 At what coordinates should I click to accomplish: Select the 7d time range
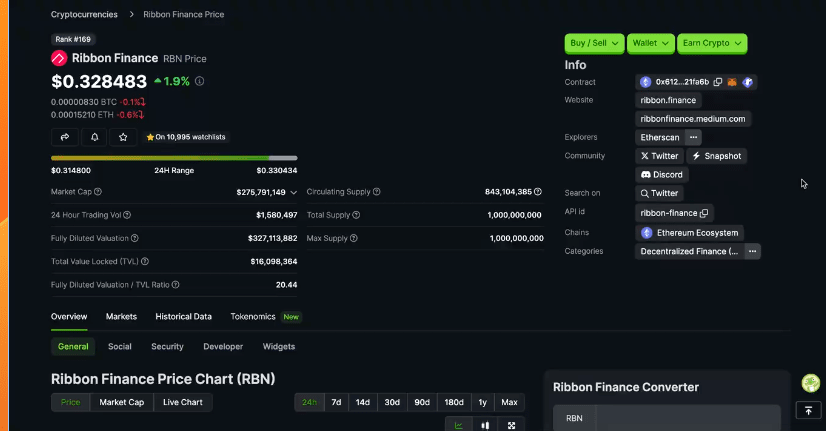tap(336, 402)
